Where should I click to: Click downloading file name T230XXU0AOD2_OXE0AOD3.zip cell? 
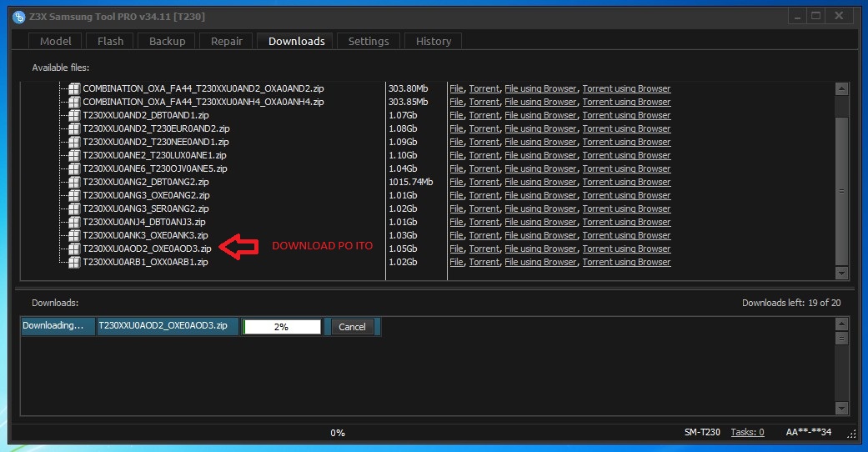coord(168,326)
